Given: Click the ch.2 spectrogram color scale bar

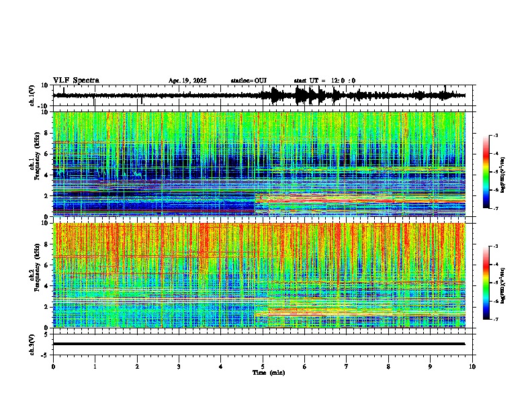Looking at the screenshot, I should click(x=486, y=283).
